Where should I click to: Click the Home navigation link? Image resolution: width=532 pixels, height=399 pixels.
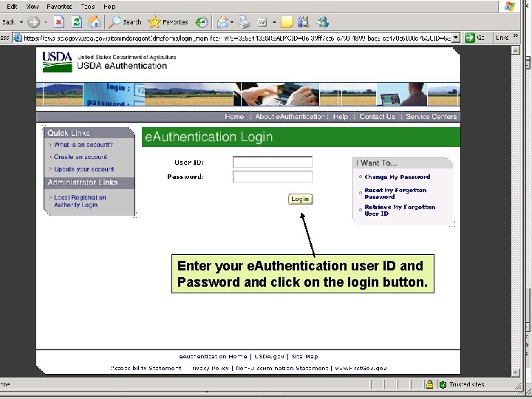point(234,117)
